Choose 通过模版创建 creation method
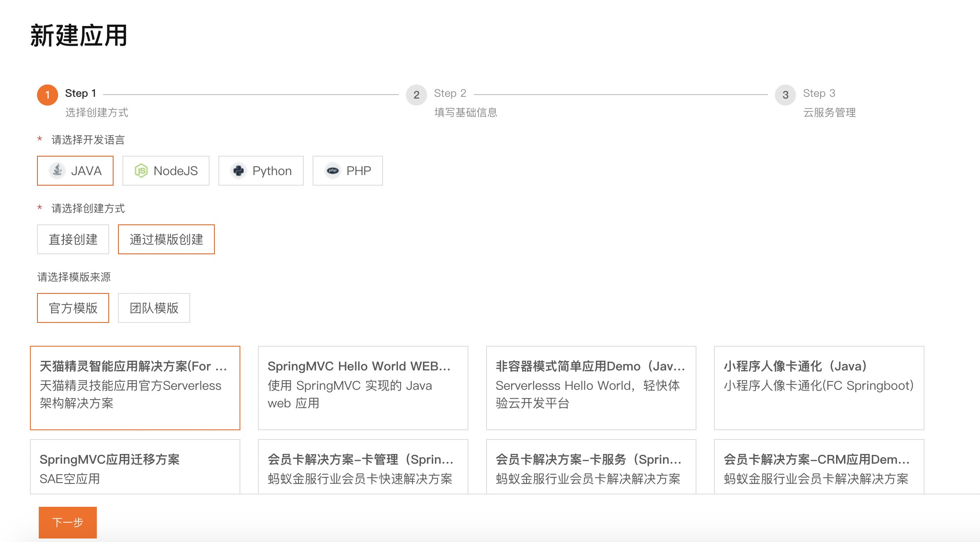 click(166, 239)
